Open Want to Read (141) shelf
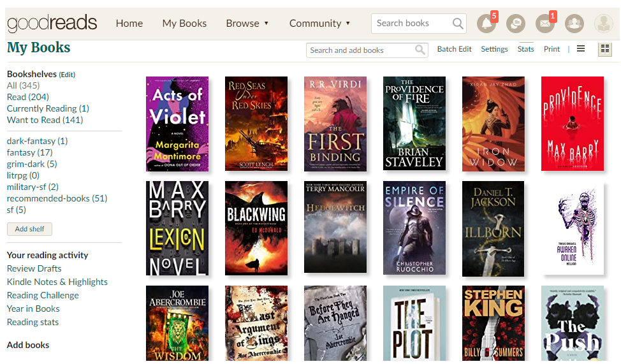 (x=45, y=120)
